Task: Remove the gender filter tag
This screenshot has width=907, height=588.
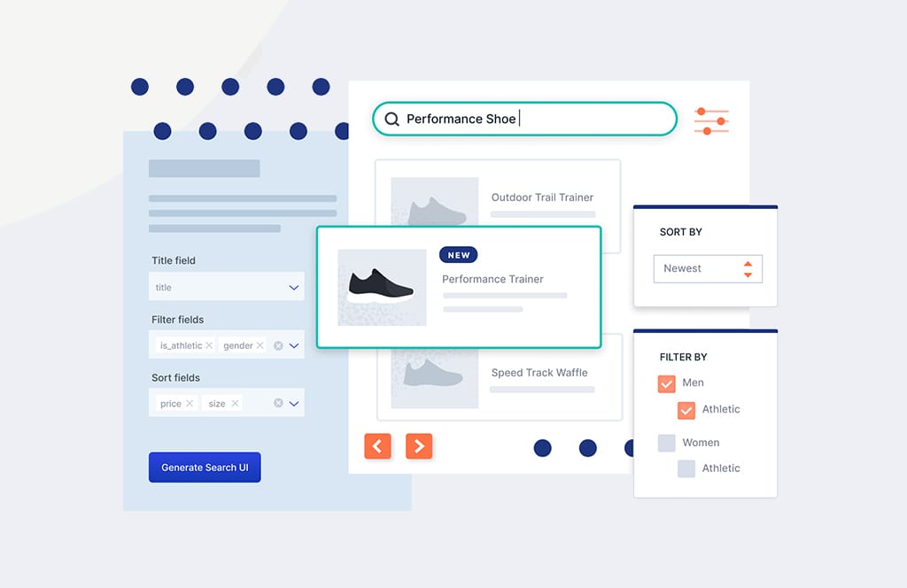Action: click(260, 345)
